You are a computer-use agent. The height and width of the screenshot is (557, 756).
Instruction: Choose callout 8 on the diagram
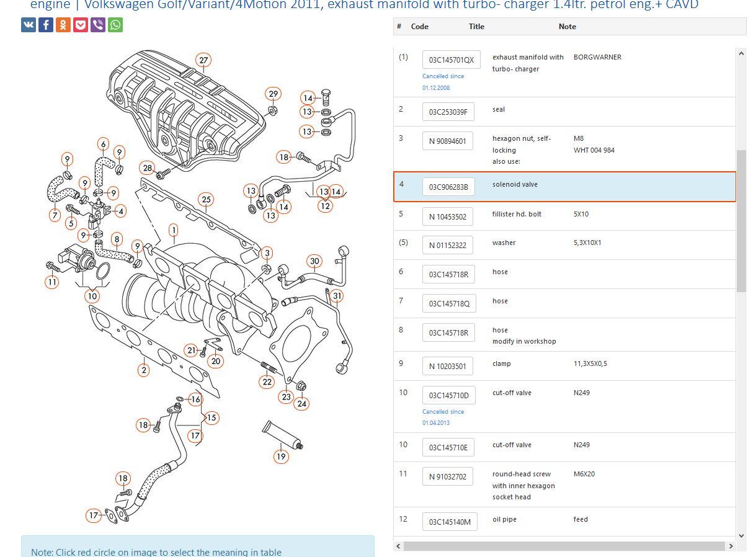(x=117, y=239)
